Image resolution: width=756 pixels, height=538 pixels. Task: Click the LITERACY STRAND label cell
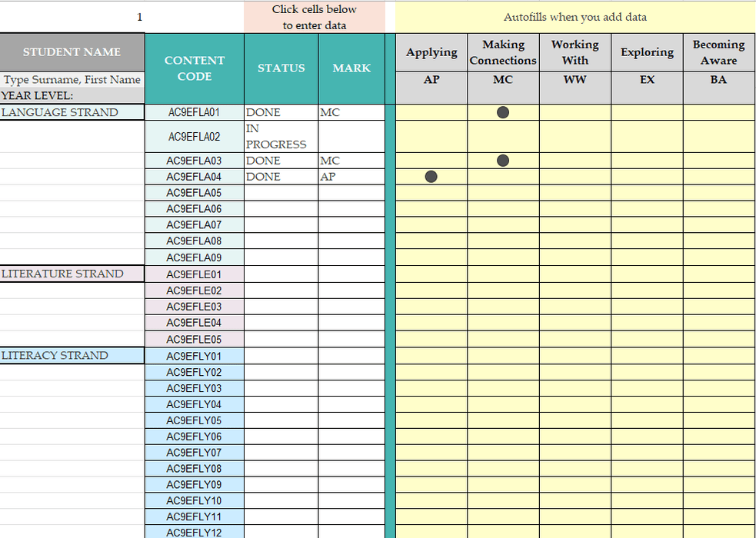tap(72, 355)
